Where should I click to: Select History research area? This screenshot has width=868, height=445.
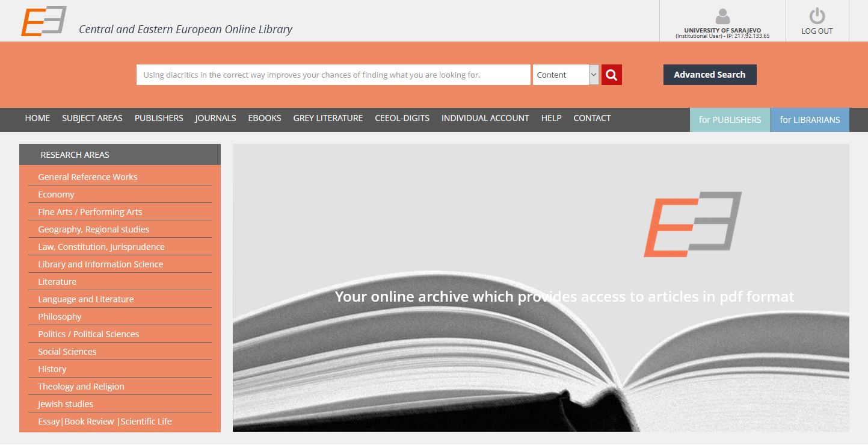[52, 369]
